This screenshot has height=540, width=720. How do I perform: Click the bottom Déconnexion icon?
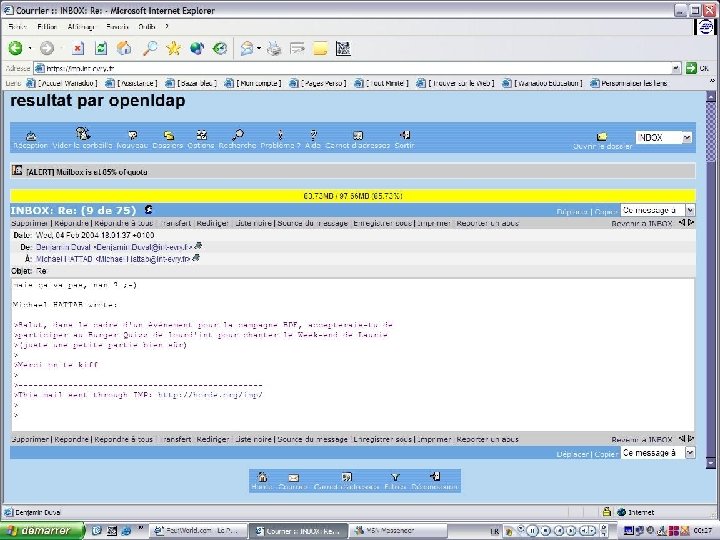pos(435,476)
